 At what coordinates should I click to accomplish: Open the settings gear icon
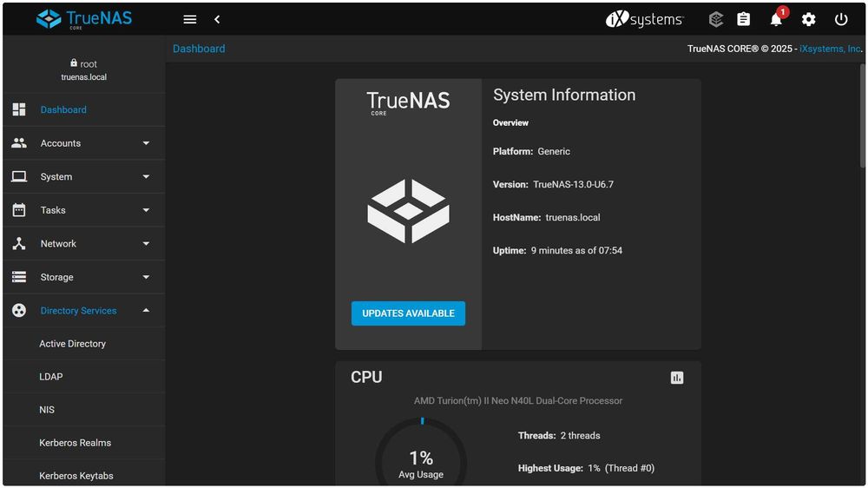click(x=808, y=20)
